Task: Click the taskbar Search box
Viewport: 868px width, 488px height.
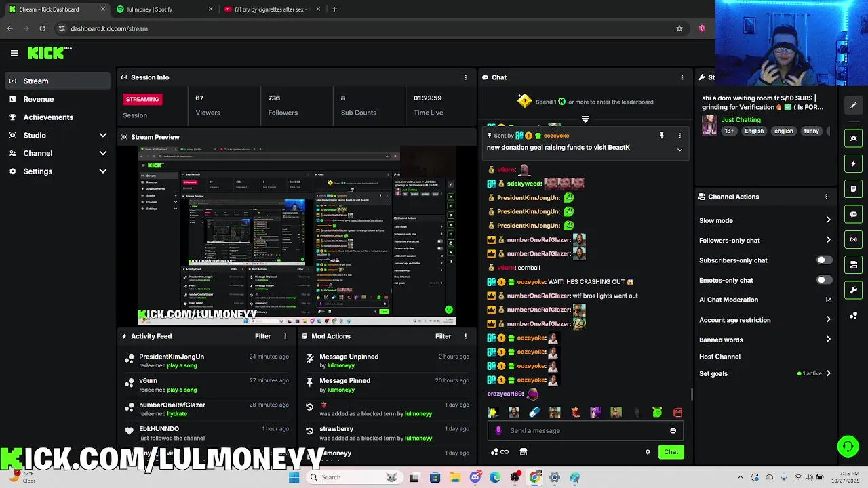Action: point(355,477)
